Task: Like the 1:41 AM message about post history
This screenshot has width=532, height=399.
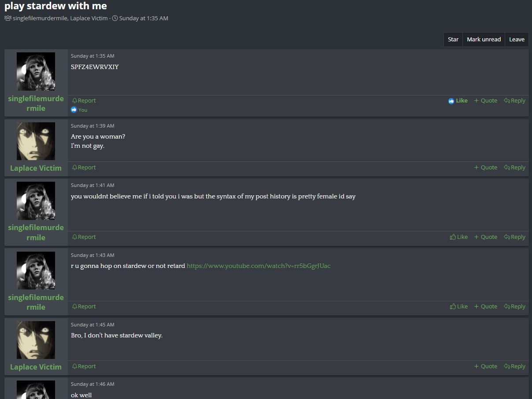Action: (x=459, y=237)
